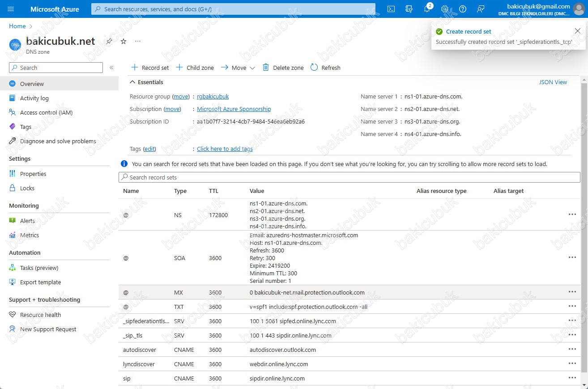588x389 pixels.
Task: Add a new Record set
Action: pyautogui.click(x=150, y=68)
